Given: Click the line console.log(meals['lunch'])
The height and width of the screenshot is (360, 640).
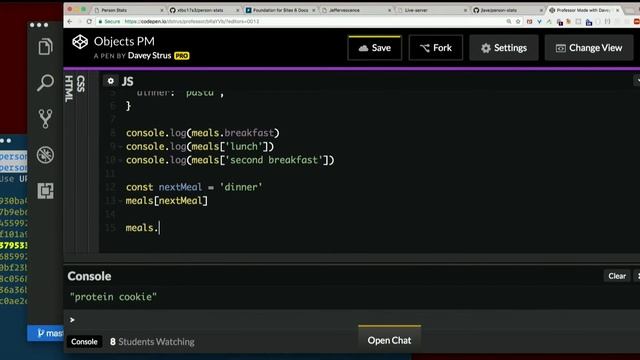Looking at the screenshot, I should [x=200, y=147].
